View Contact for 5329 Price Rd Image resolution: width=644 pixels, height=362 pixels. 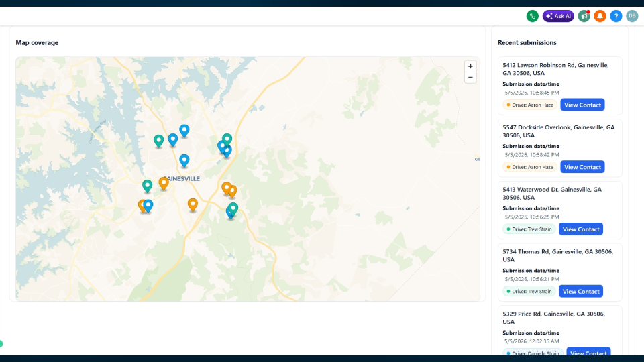pyautogui.click(x=588, y=352)
